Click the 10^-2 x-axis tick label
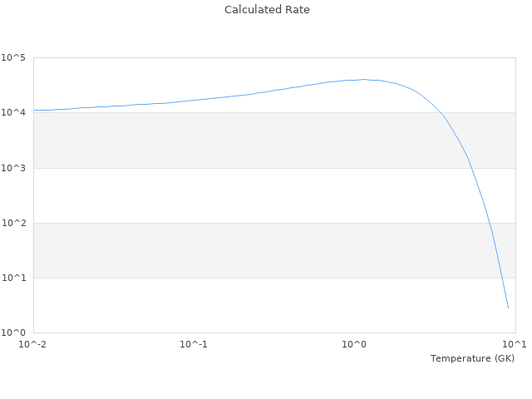532x399 pixels. (x=32, y=344)
